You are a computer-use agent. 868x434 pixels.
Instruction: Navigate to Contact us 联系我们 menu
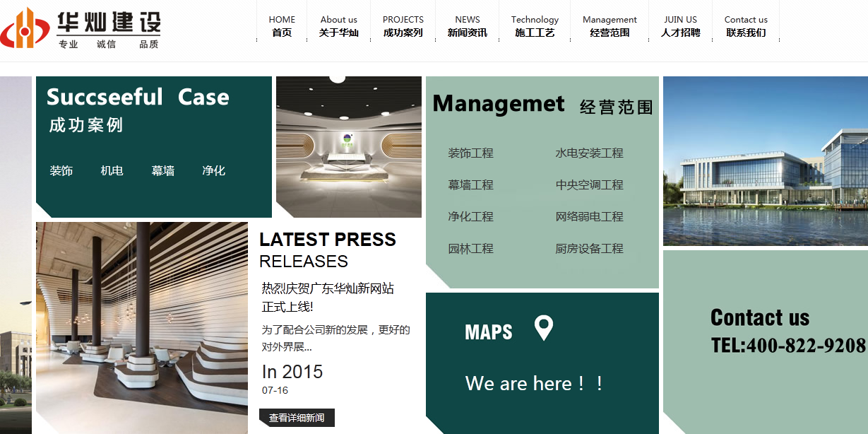tap(745, 26)
